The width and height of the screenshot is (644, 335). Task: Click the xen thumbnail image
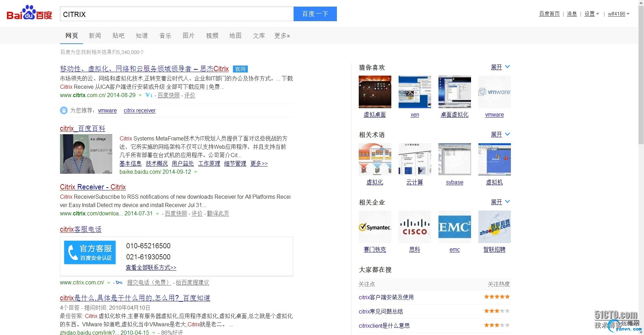[x=415, y=92]
